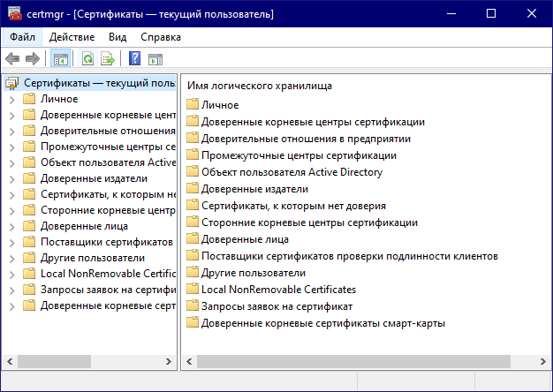Click right pane horizontal scrollbar right arrow
This screenshot has height=392, width=553.
click(x=542, y=361)
